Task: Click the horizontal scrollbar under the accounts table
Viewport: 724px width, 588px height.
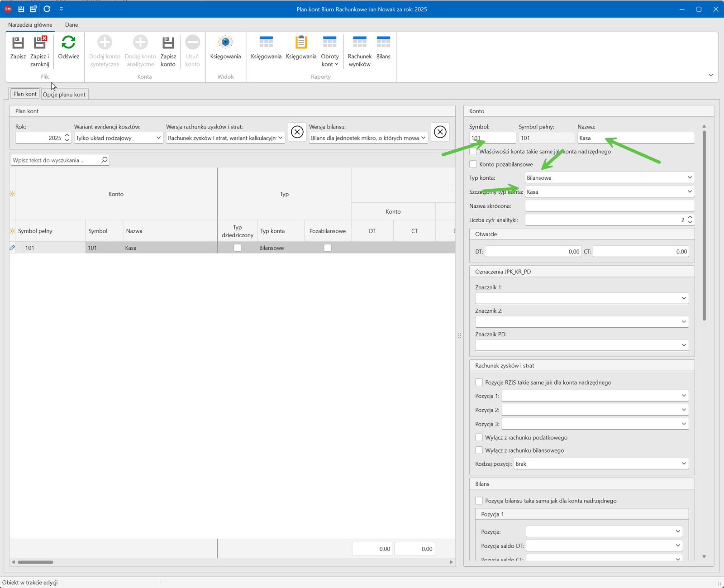Action: (36, 562)
